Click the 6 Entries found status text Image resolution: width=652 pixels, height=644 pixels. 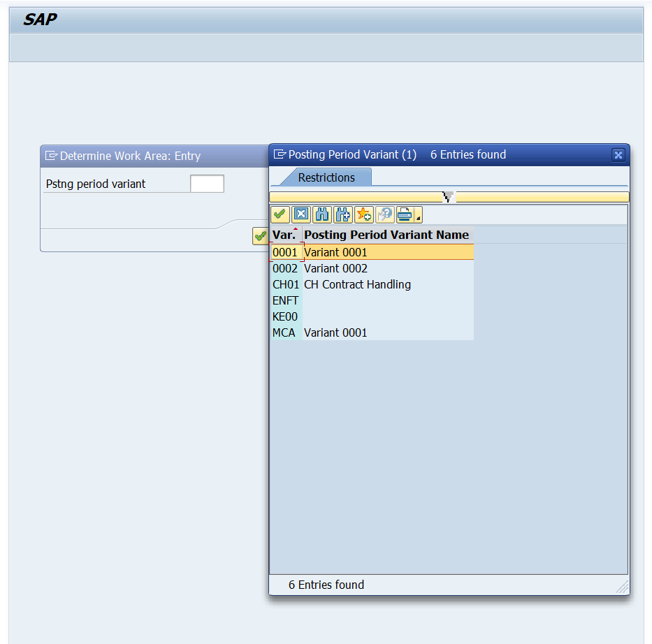pyautogui.click(x=326, y=585)
